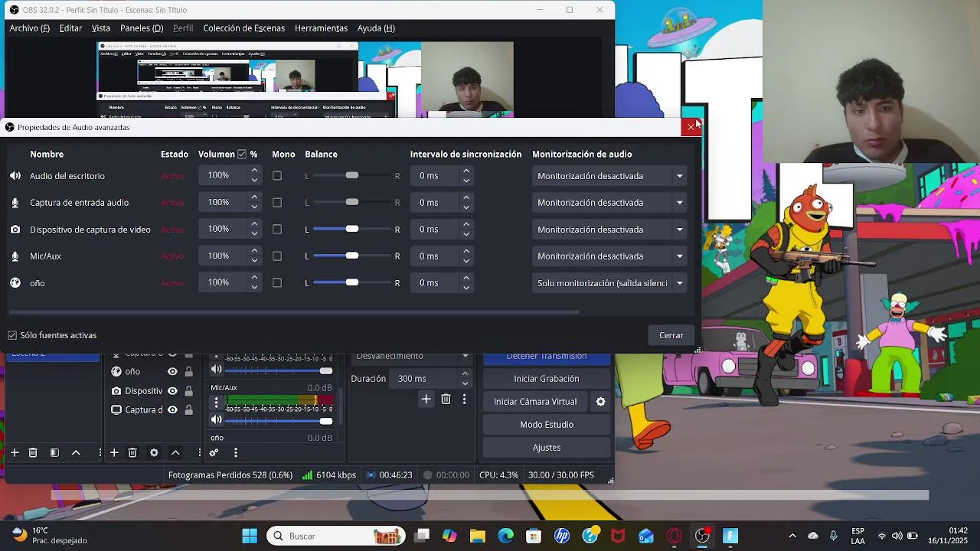Enable Mono for Audio del escritorio

click(277, 176)
